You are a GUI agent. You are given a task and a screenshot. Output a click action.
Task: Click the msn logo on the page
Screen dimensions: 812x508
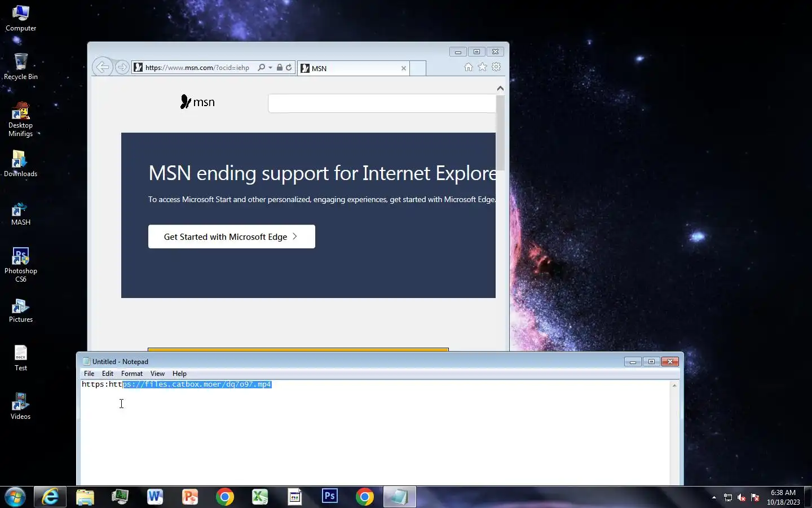tap(197, 102)
